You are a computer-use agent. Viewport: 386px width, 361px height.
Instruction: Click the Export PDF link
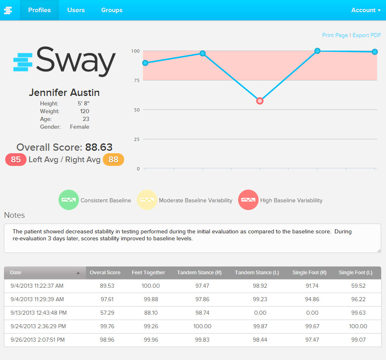[x=367, y=35]
